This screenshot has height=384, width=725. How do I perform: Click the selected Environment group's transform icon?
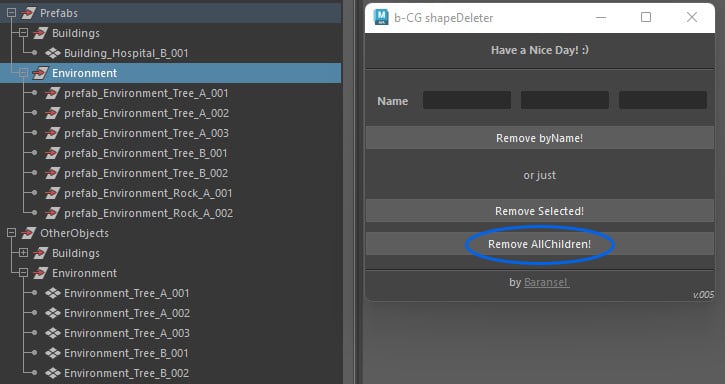click(40, 73)
